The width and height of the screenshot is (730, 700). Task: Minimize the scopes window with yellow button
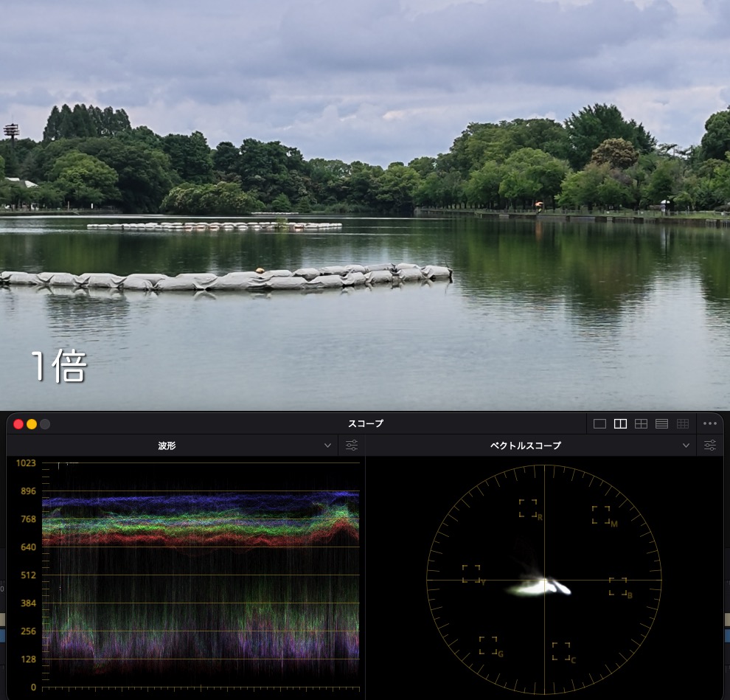click(32, 424)
